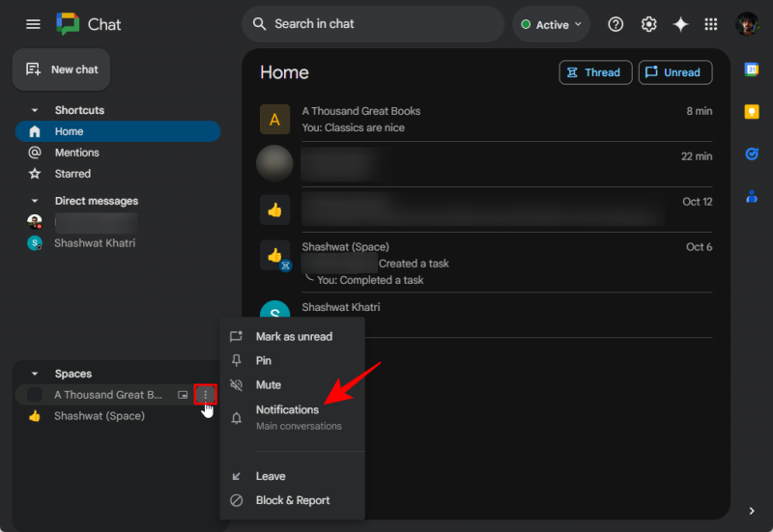This screenshot has height=532, width=773.
Task: Click the Help question mark icon
Action: click(616, 24)
